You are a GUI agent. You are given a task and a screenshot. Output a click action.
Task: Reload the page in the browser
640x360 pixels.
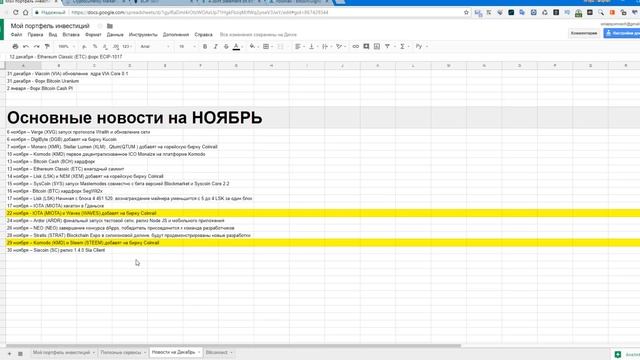pyautogui.click(x=16, y=13)
